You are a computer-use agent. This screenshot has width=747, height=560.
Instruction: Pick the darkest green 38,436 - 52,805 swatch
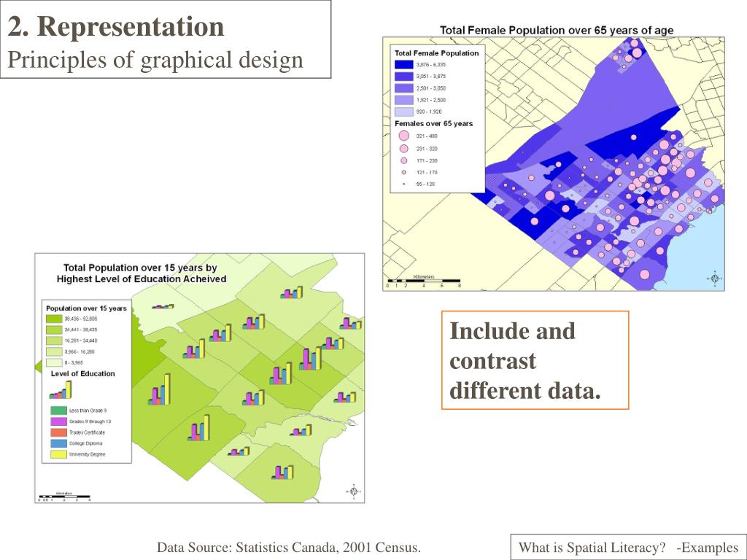[x=54, y=319]
